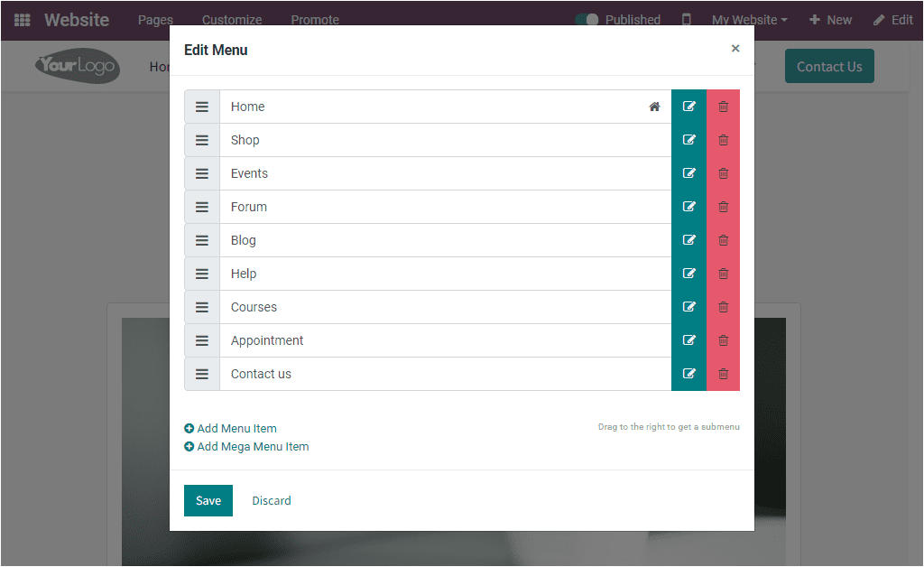Click the drag handle beside Forum
The width and height of the screenshot is (924, 567).
click(x=201, y=207)
